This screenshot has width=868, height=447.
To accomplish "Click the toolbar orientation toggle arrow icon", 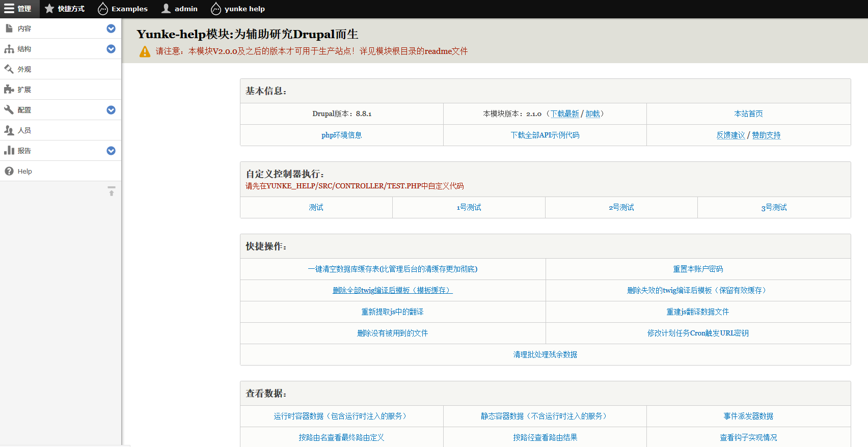I will click(112, 191).
